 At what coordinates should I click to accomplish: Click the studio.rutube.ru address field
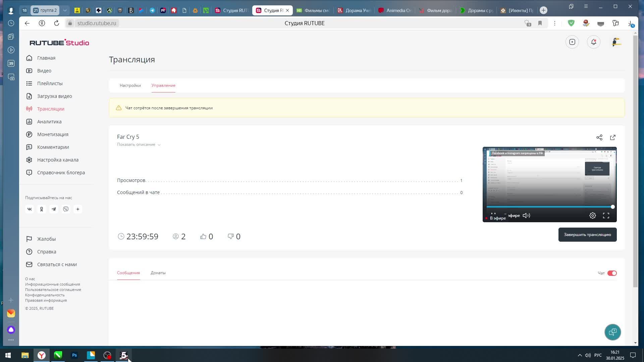click(x=97, y=23)
